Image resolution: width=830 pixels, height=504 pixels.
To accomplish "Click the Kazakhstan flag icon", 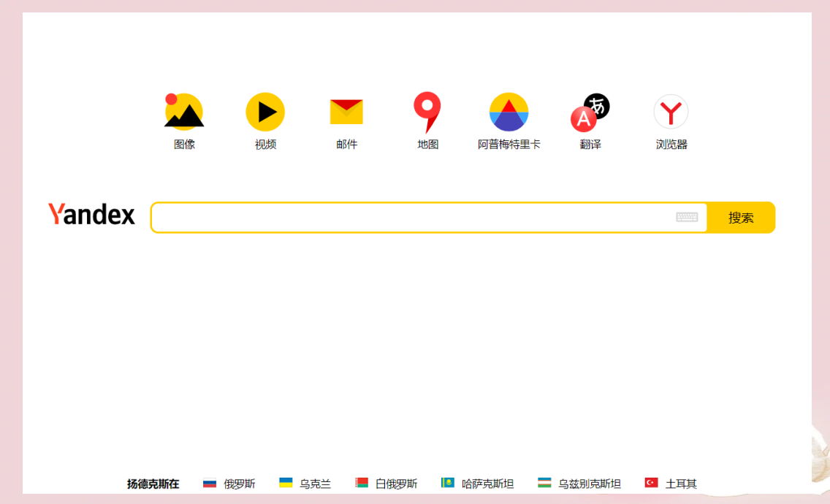I will coord(448,483).
